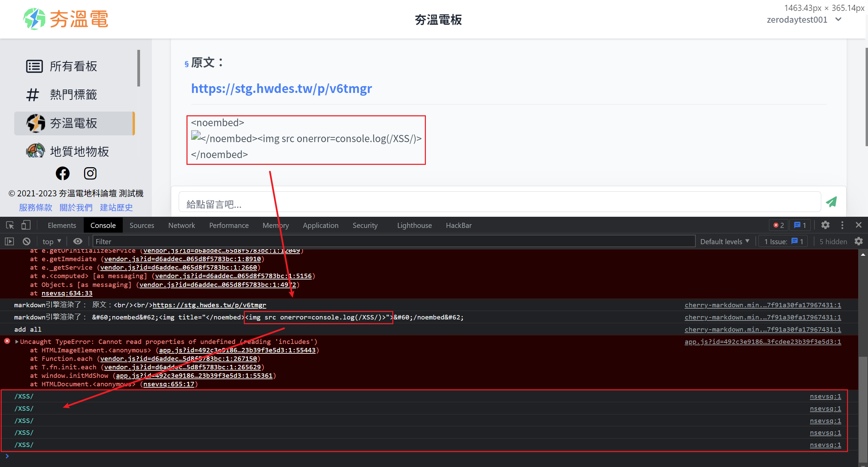
Task: Switch to the Performance tab
Action: coord(229,225)
